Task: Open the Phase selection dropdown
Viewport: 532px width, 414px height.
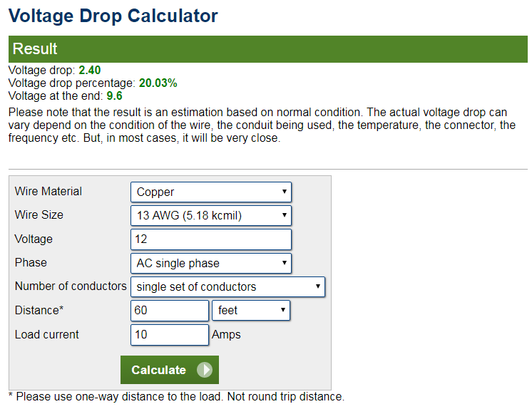Action: (x=211, y=263)
